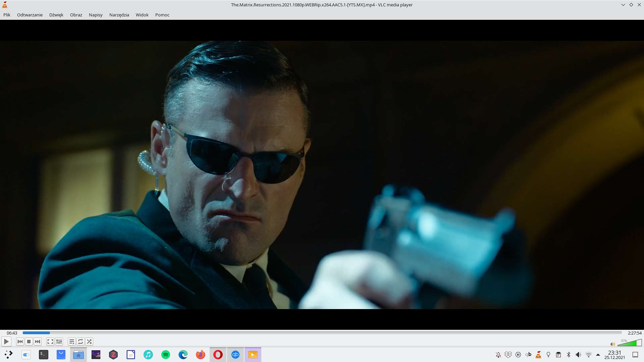Image resolution: width=644 pixels, height=362 pixels.
Task: Open the Plik menu
Action: [x=7, y=15]
